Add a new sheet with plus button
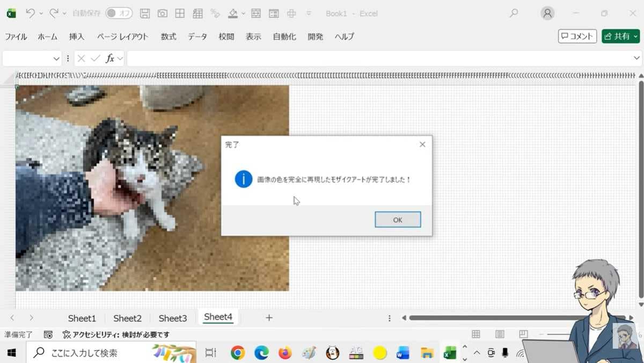 [x=269, y=318]
